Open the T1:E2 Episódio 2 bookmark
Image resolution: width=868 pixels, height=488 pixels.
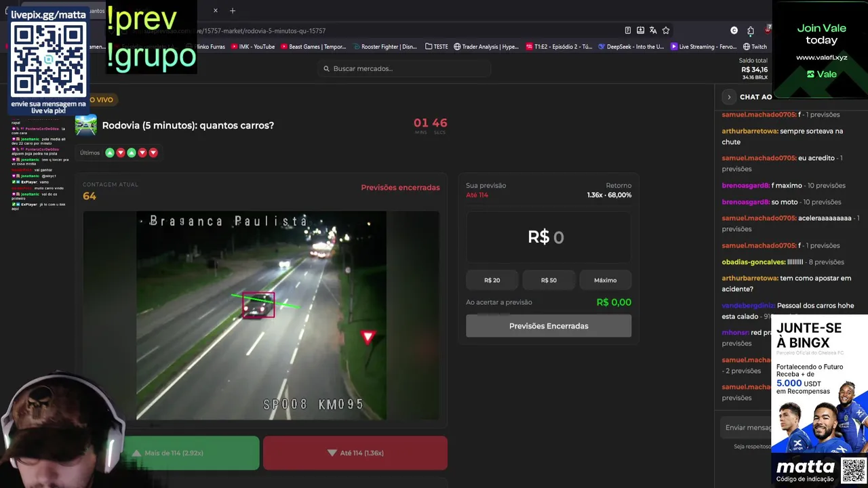[558, 47]
